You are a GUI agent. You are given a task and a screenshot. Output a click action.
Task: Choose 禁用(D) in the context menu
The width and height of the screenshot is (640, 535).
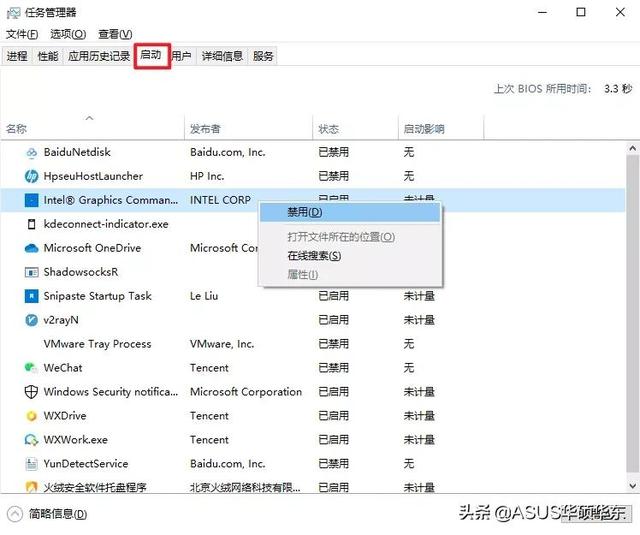point(350,213)
